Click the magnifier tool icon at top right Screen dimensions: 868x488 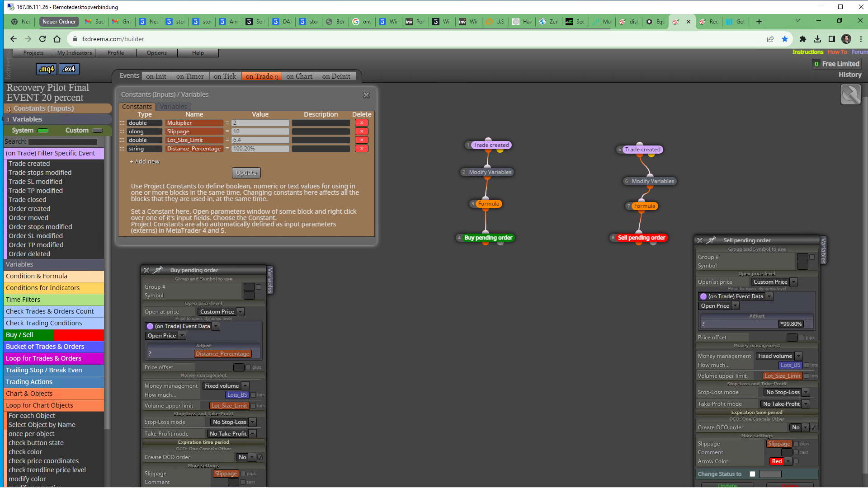[850, 95]
